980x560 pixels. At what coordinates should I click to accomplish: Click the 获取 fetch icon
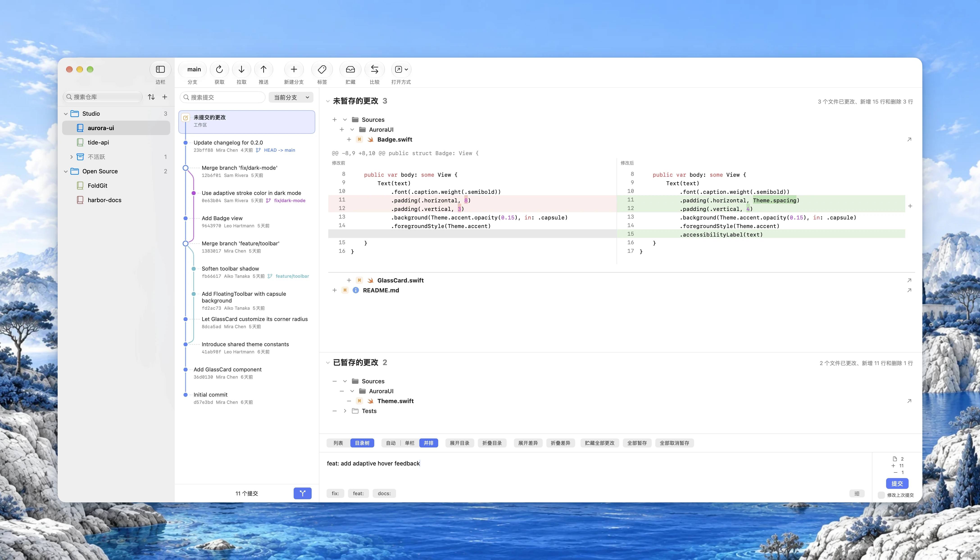219,69
